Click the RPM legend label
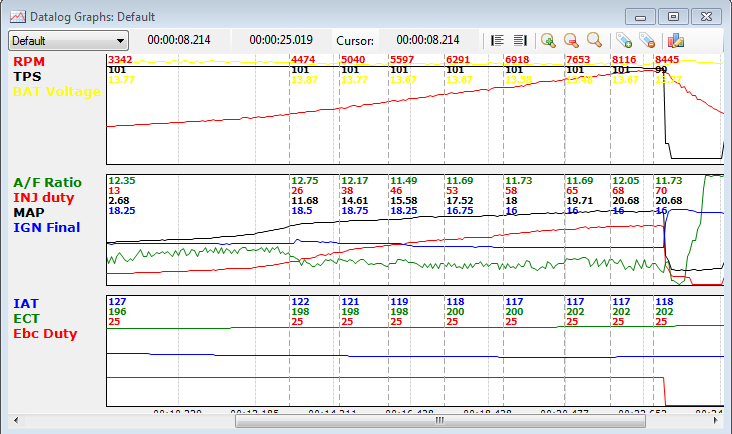 tap(28, 62)
